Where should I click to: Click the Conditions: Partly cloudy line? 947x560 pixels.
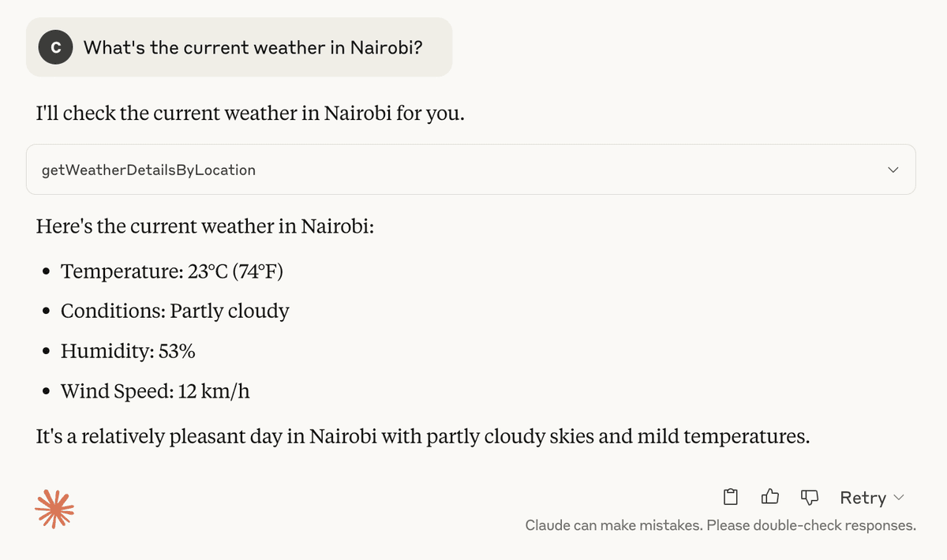175,311
